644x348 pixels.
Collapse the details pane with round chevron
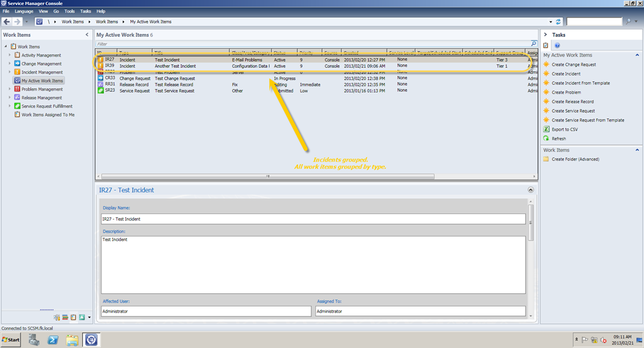tap(531, 189)
